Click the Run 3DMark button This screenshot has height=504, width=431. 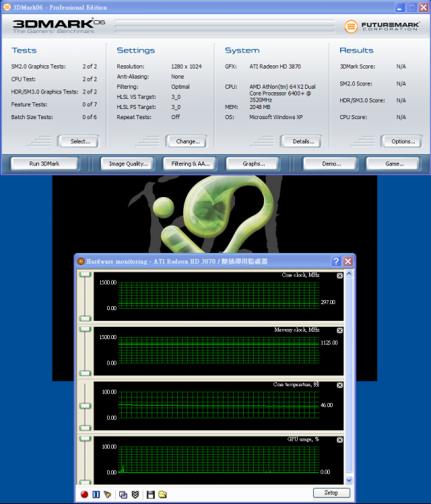(x=44, y=164)
